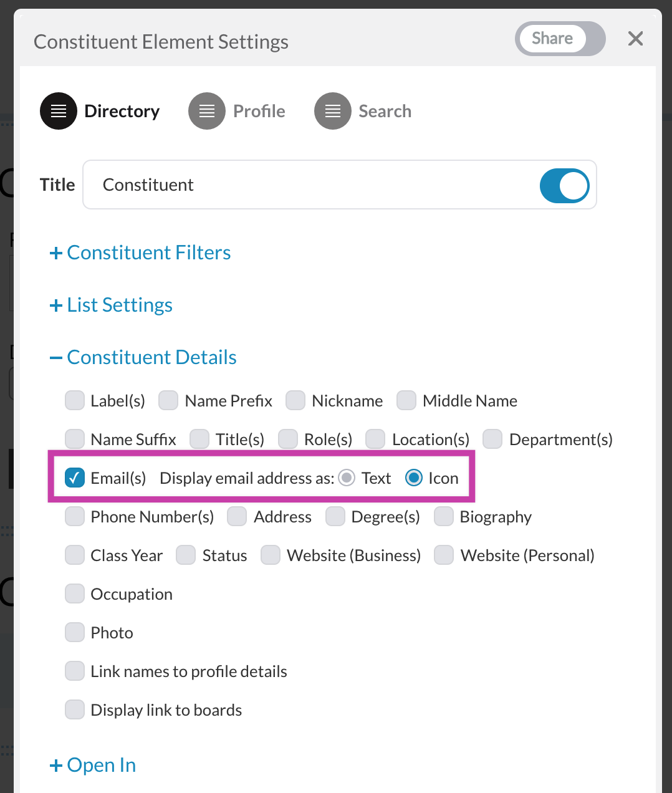Viewport: 672px width, 793px height.
Task: Toggle the Share switch
Action: pyautogui.click(x=560, y=39)
